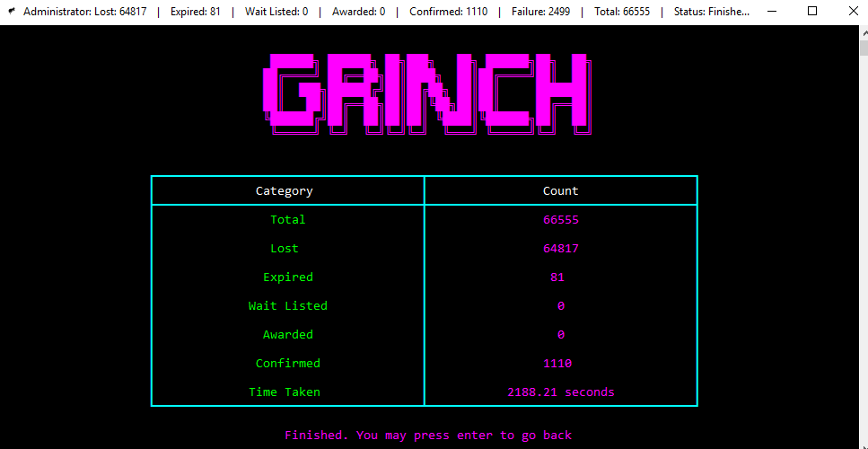Image resolution: width=868 pixels, height=449 pixels.
Task: Click 'Administrator: Lost: 64817' in title bar
Action: (84, 12)
